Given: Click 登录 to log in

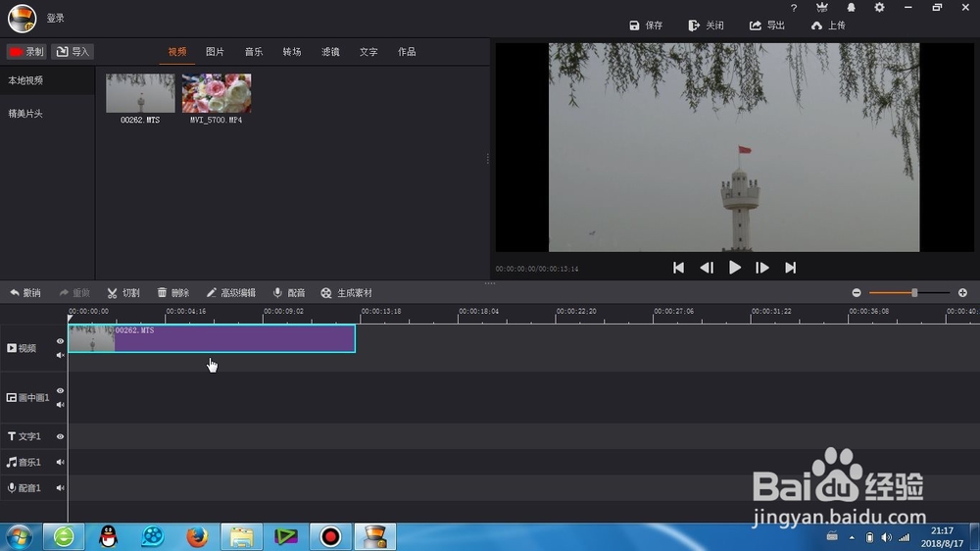Looking at the screenshot, I should [x=56, y=18].
